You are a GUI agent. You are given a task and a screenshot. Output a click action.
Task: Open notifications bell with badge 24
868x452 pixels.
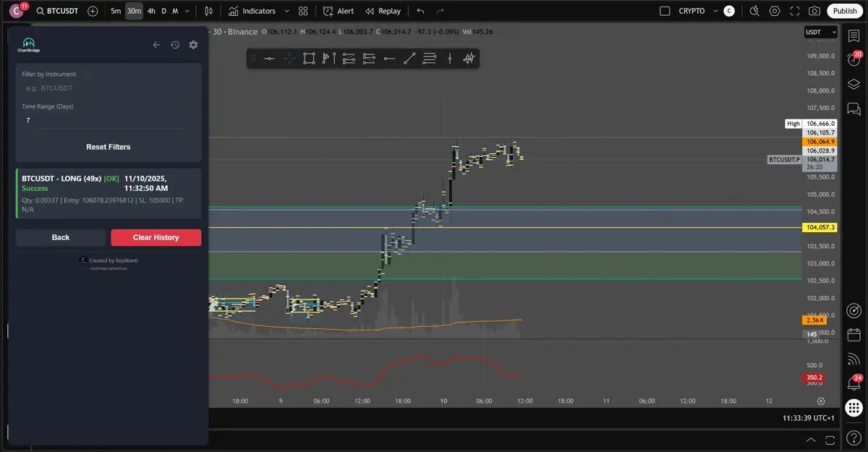[854, 383]
